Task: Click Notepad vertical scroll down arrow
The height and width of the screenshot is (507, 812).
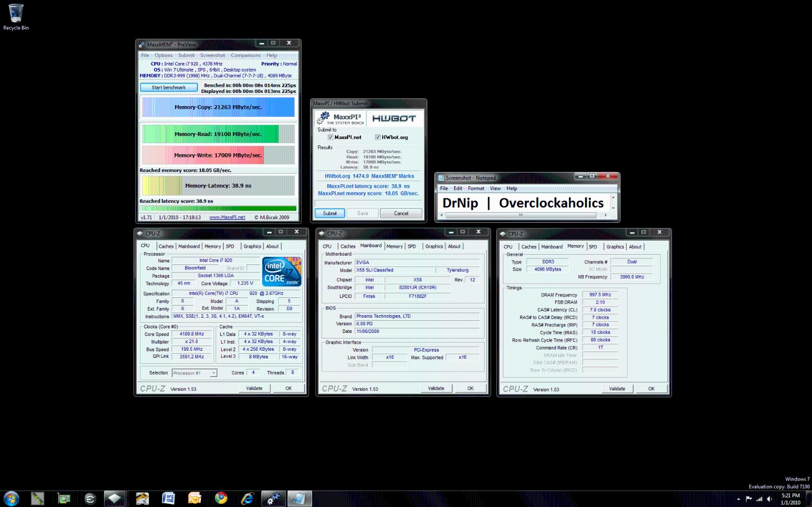Action: (614, 208)
